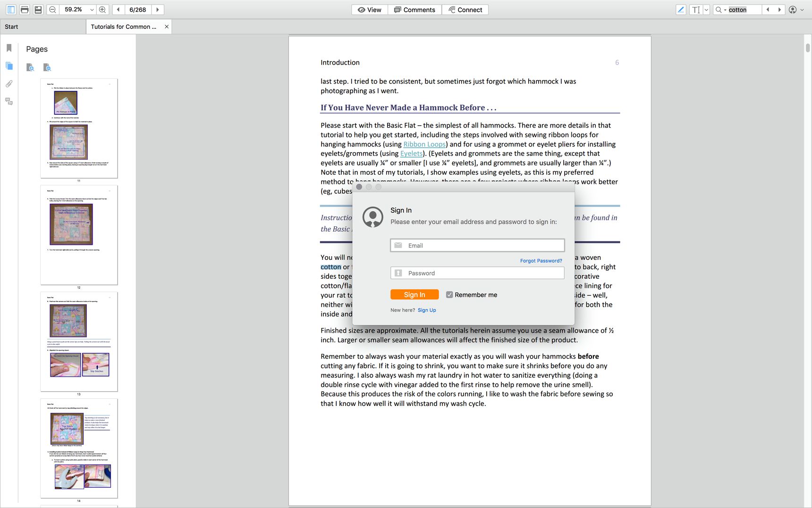Image resolution: width=812 pixels, height=508 pixels.
Task: Follow the Eyelets link
Action: click(412, 154)
